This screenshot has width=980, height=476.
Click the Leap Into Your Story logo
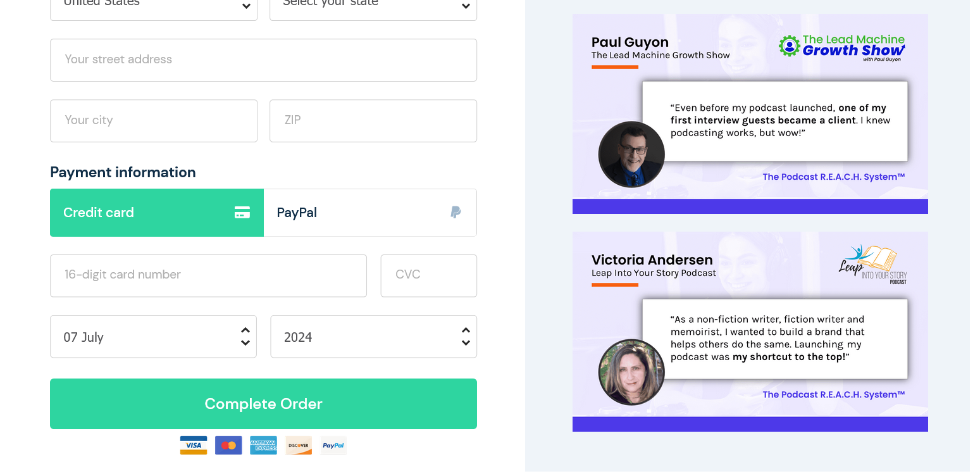(873, 265)
